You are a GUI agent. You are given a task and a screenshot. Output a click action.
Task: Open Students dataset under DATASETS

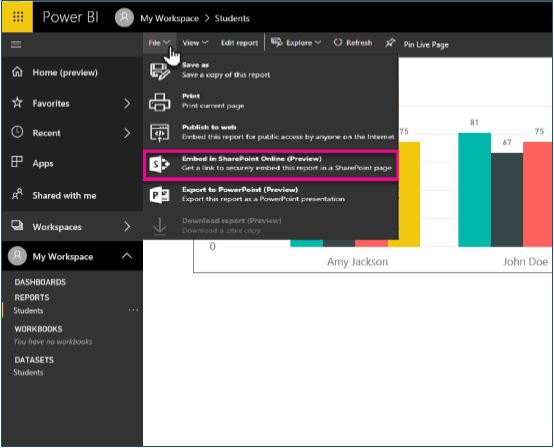point(28,372)
